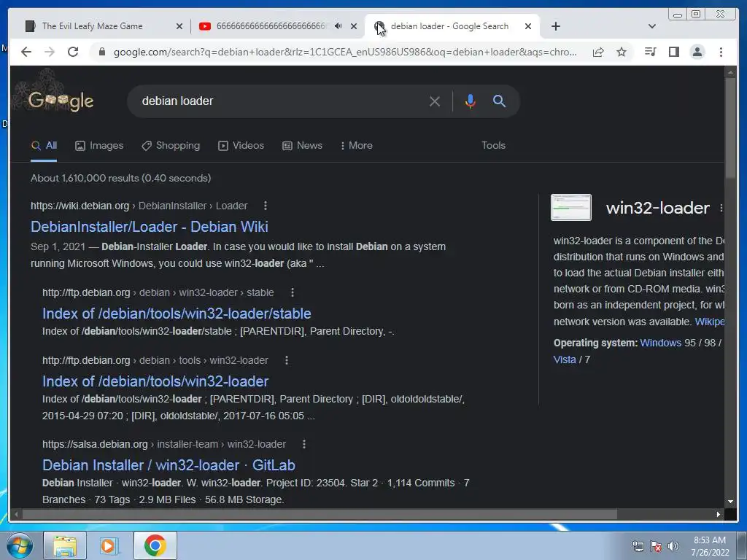Share this page via the share icon
747x560 pixels.
pos(598,52)
